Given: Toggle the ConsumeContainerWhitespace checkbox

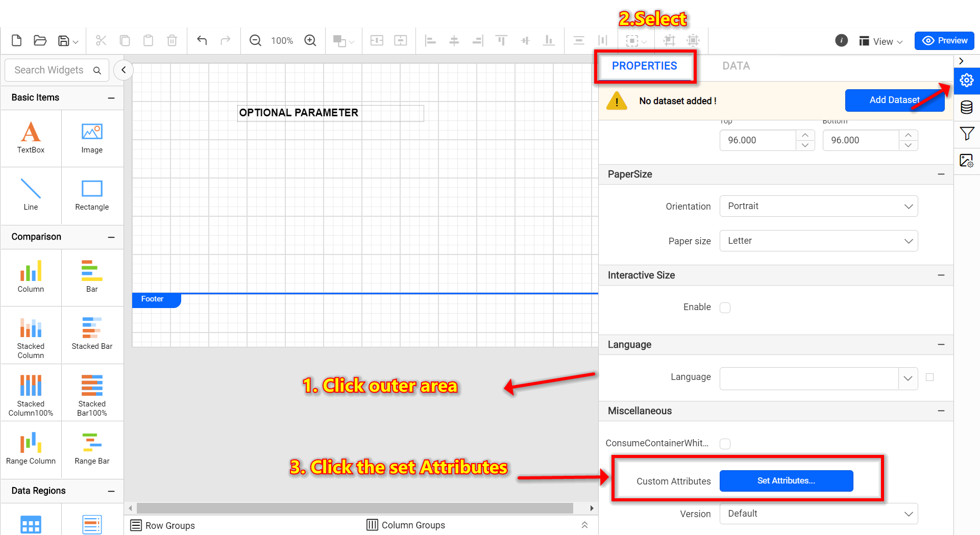Looking at the screenshot, I should pos(725,444).
